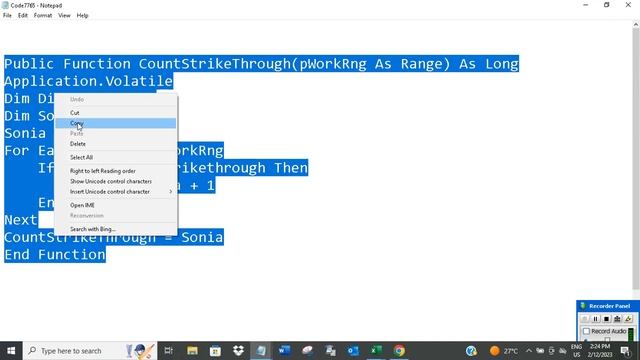Screen dimensions: 640x360
Task: Open Google Chrome from the taskbar
Action: click(400, 351)
